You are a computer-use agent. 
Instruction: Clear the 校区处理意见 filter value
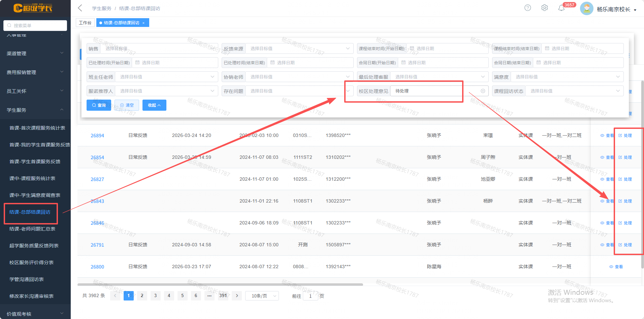(x=483, y=91)
